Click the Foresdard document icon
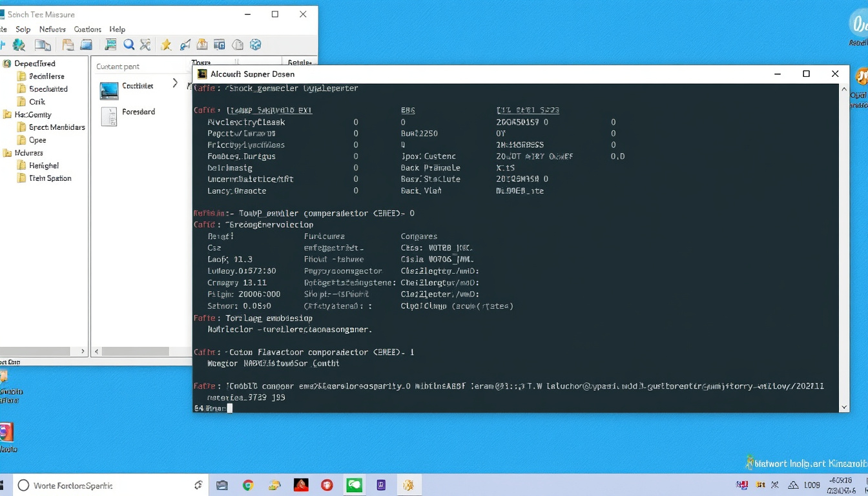The width and height of the screenshot is (868, 496). pos(108,116)
